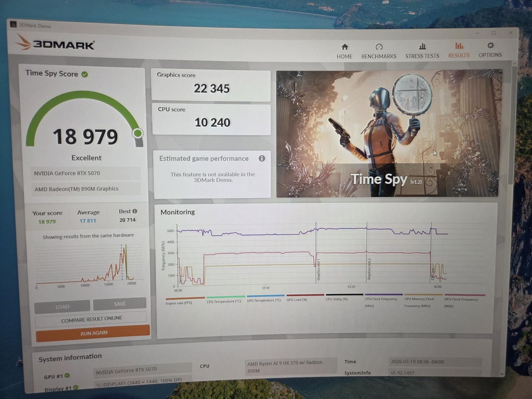Click the orange RUN AGAIN button

(93, 333)
